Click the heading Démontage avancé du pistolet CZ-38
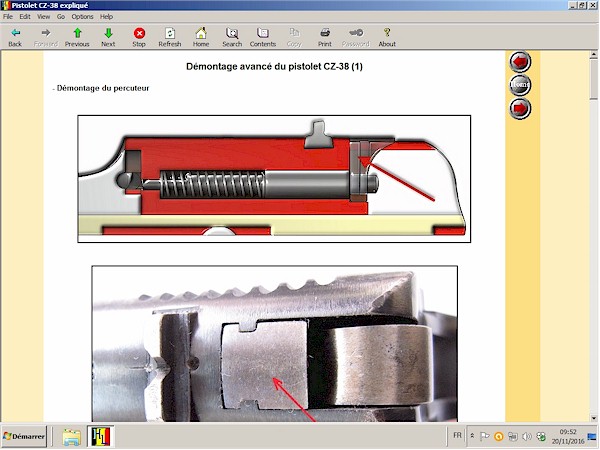The width and height of the screenshot is (600, 450). click(x=274, y=67)
